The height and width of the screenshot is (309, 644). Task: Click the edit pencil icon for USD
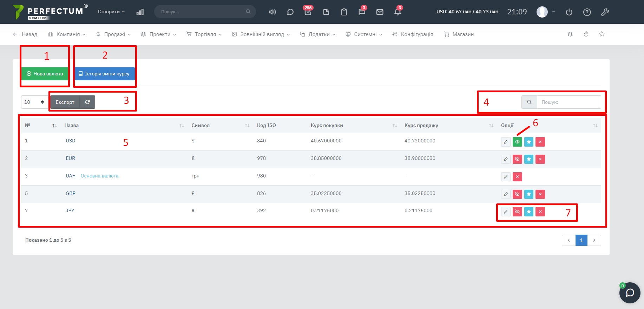coord(506,142)
